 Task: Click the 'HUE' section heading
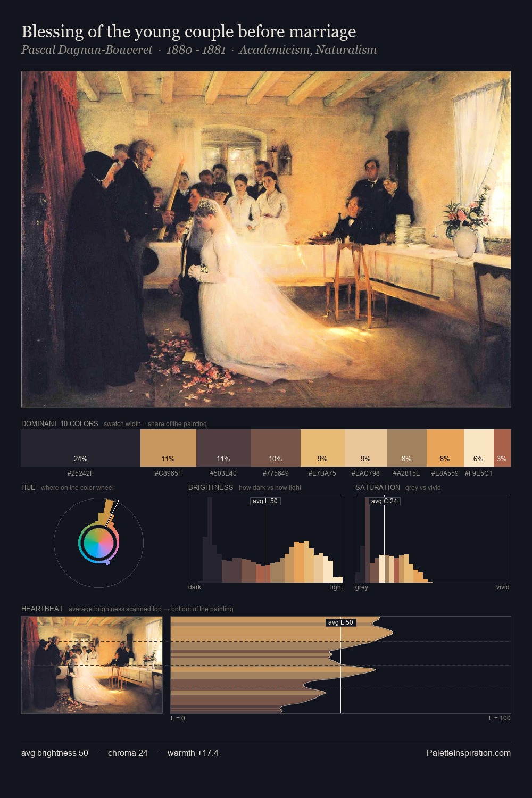point(28,487)
